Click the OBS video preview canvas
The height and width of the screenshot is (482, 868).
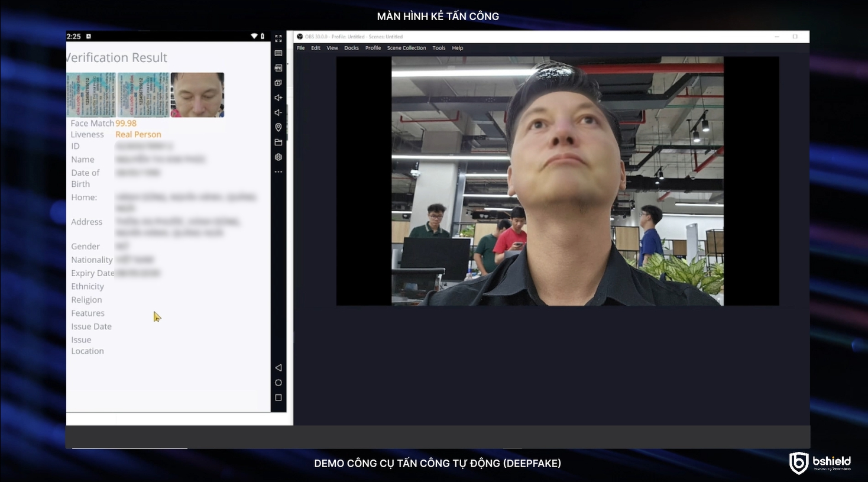pos(557,181)
